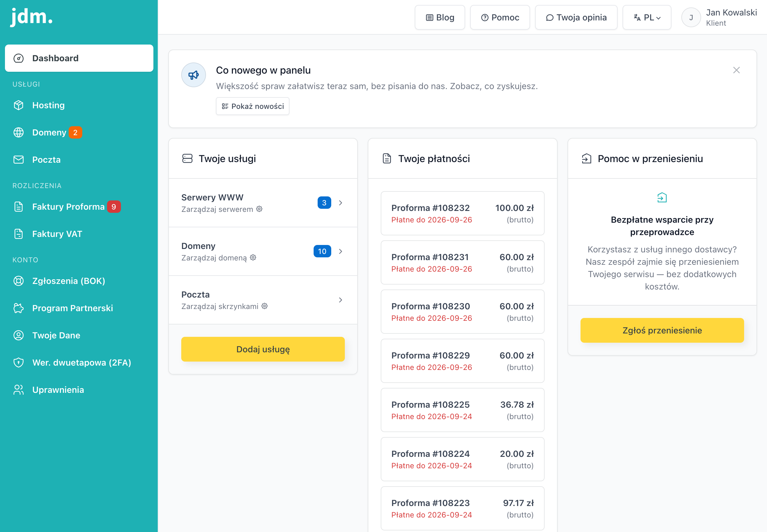767x532 pixels.
Task: Open the PL language dropdown
Action: 647,17
